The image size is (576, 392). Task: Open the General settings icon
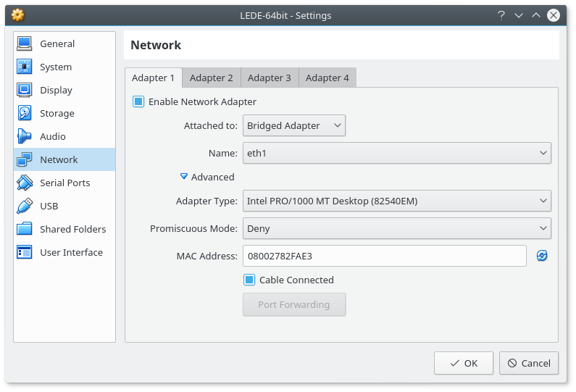pyautogui.click(x=25, y=43)
